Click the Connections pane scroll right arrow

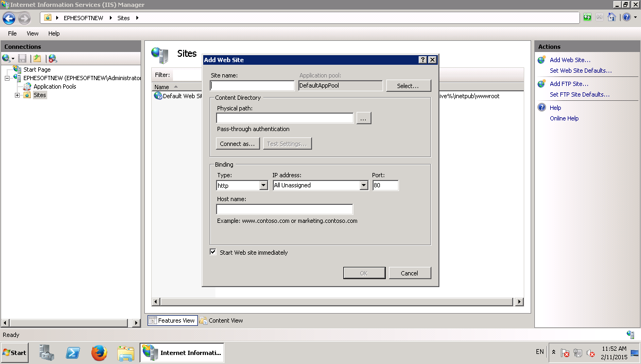136,323
